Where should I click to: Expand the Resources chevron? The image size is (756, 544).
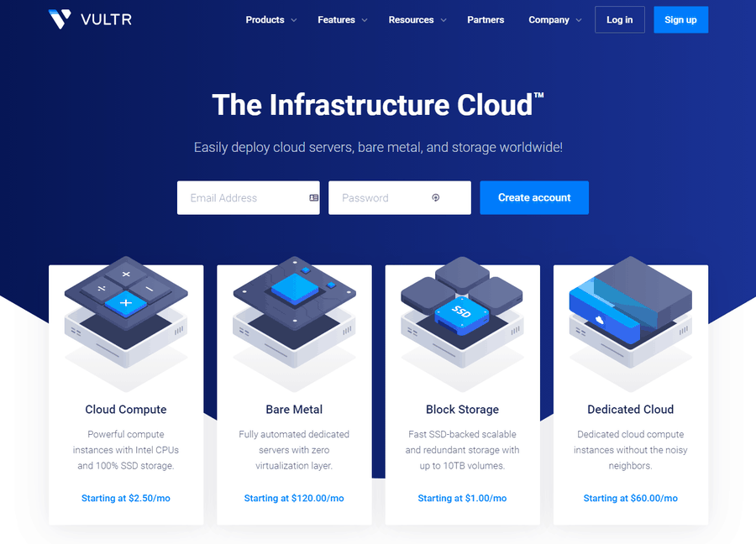pyautogui.click(x=444, y=20)
